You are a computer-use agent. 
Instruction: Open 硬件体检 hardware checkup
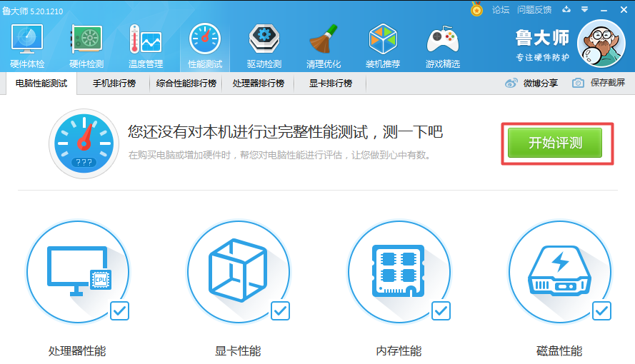click(27, 46)
